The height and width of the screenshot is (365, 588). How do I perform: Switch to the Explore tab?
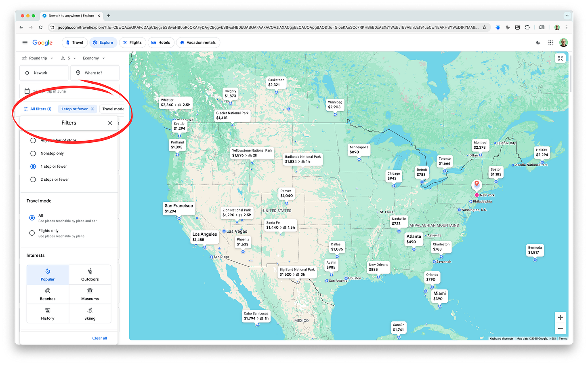coord(103,42)
